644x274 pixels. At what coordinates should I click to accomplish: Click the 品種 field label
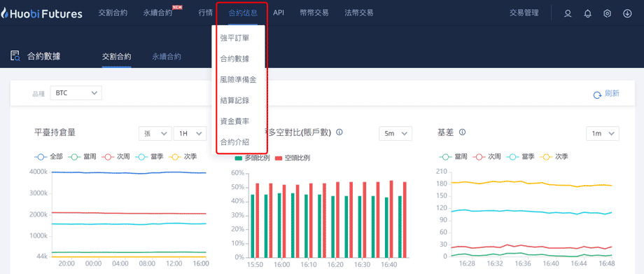(x=38, y=93)
